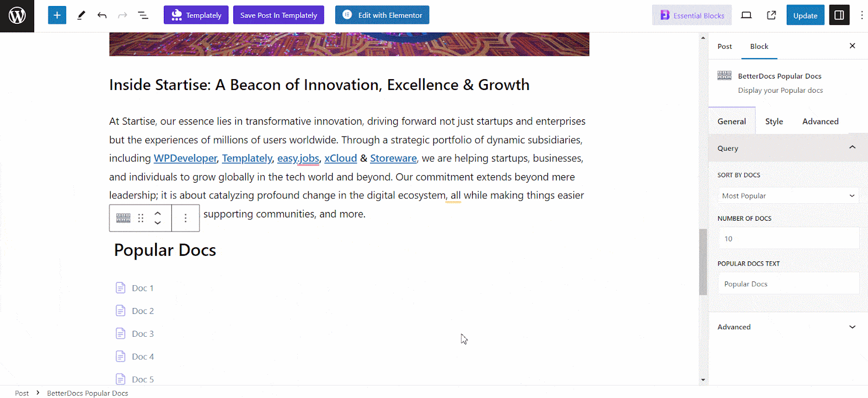Click the Update button
This screenshot has height=398, width=868.
[805, 15]
